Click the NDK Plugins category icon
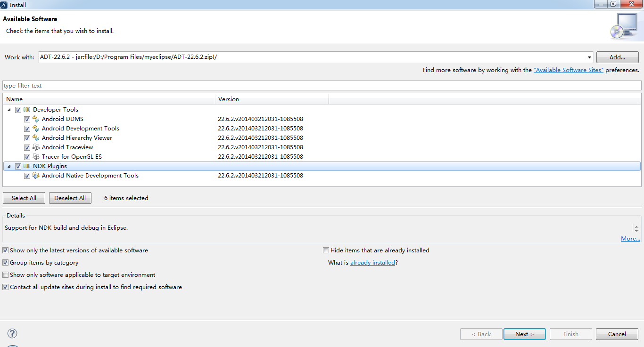 [x=27, y=166]
